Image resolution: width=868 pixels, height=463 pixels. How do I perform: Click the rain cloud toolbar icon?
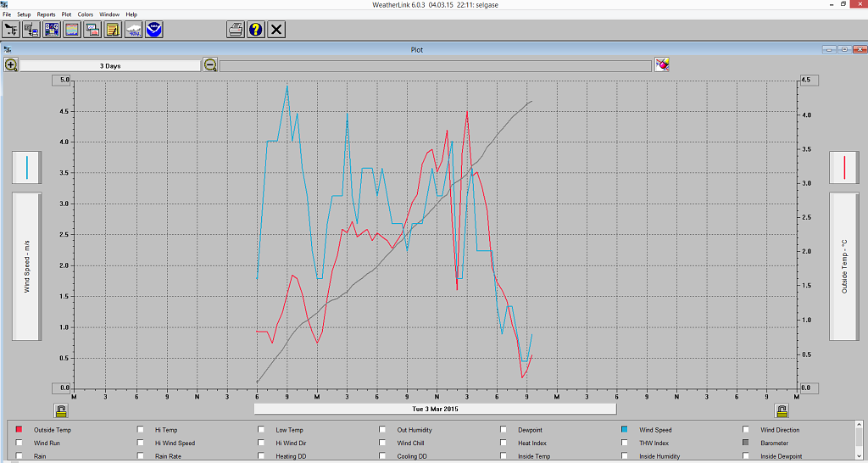133,30
